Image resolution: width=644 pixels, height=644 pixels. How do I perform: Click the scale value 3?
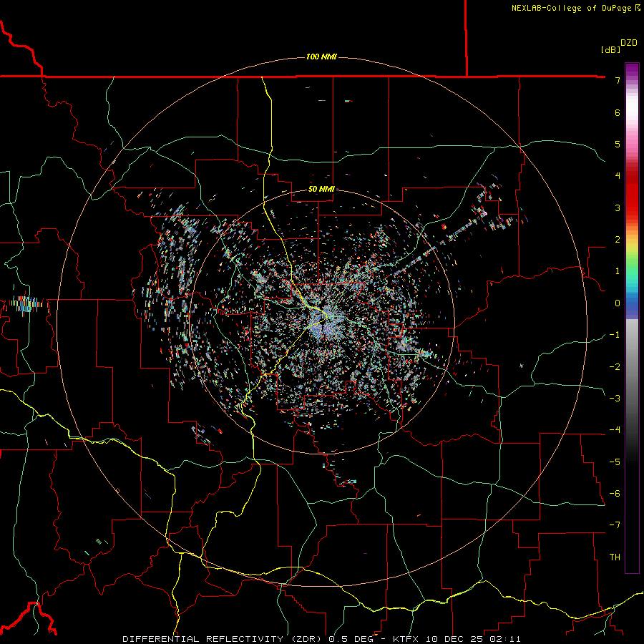(618, 208)
